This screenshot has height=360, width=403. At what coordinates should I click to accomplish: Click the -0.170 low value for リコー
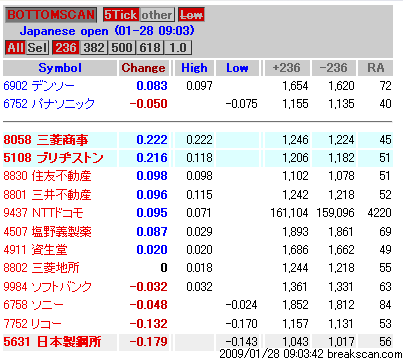[241, 323]
